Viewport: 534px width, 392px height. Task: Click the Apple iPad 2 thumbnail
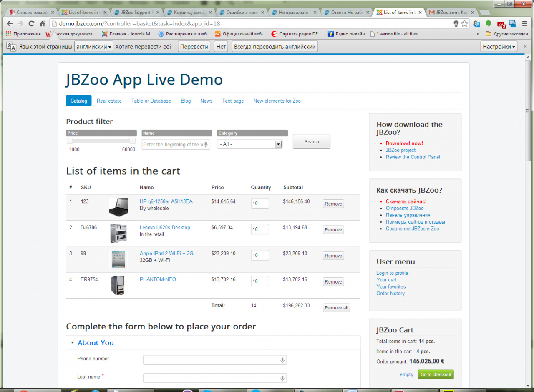coord(118,259)
